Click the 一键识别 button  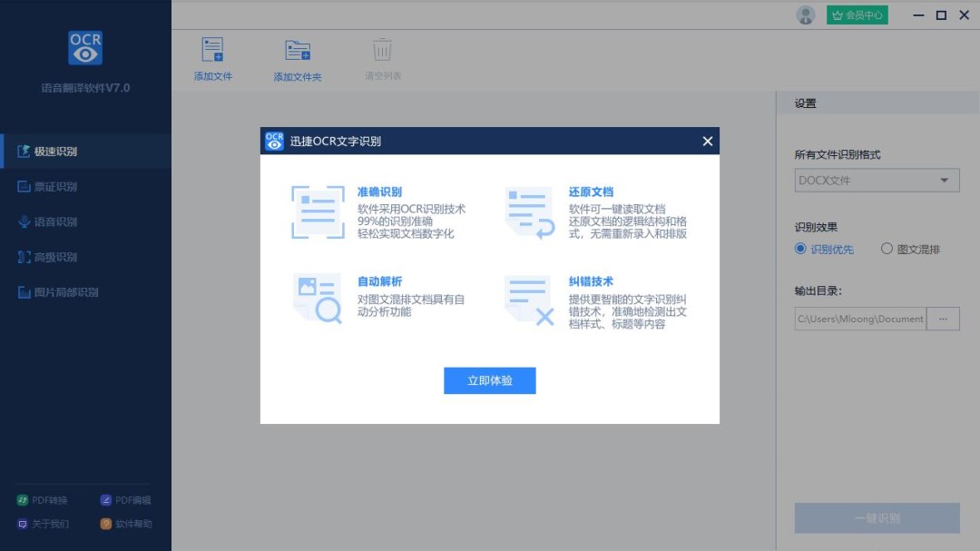pos(877,517)
